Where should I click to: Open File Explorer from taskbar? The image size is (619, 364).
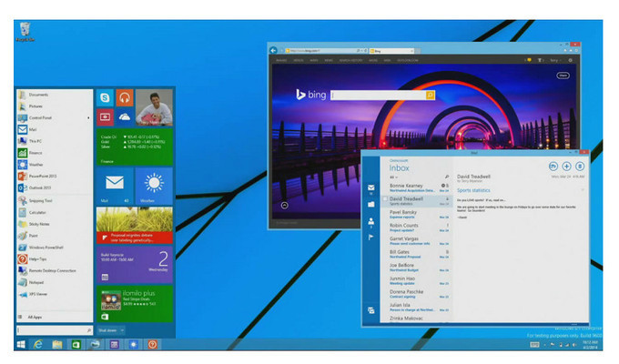pyautogui.click(x=57, y=344)
